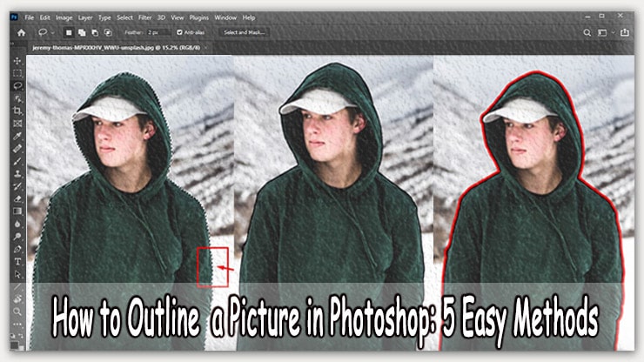Select the Horizontal Type tool
This screenshot has width=644, height=362.
17,261
